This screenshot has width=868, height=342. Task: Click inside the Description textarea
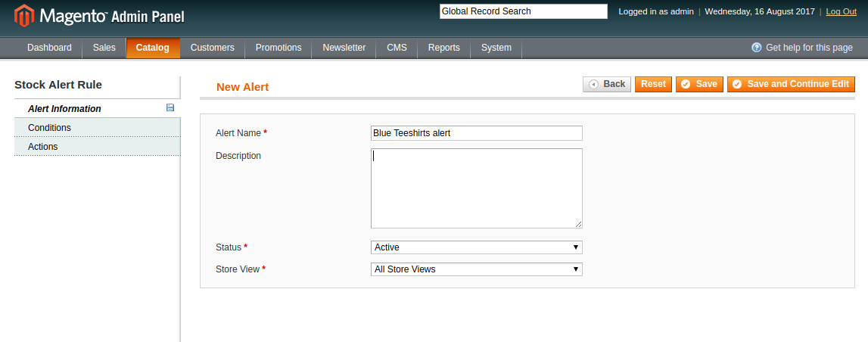[x=476, y=188]
